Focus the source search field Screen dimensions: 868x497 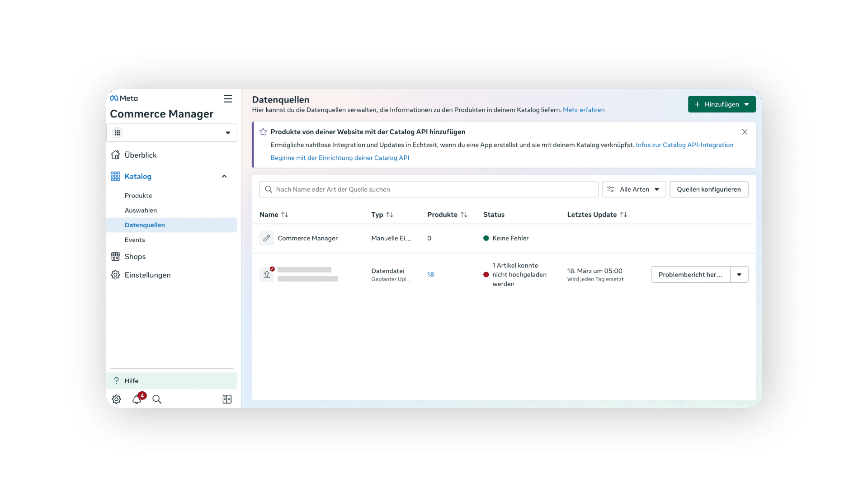(429, 189)
